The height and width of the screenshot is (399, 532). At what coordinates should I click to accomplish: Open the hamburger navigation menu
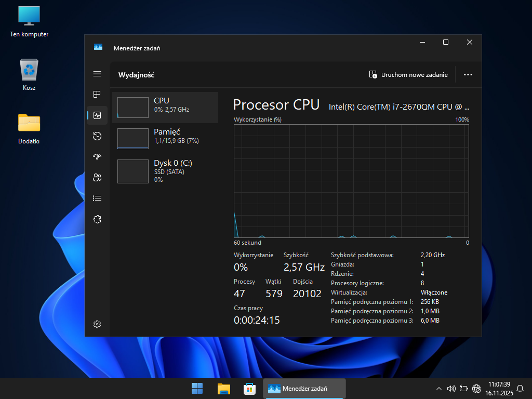click(x=97, y=74)
